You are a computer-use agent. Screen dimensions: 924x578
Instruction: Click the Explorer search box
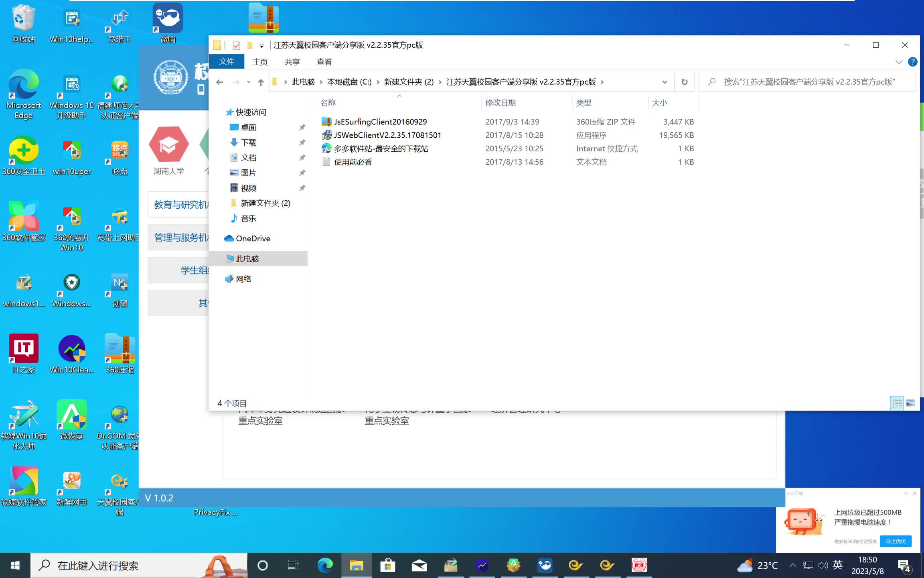(807, 82)
